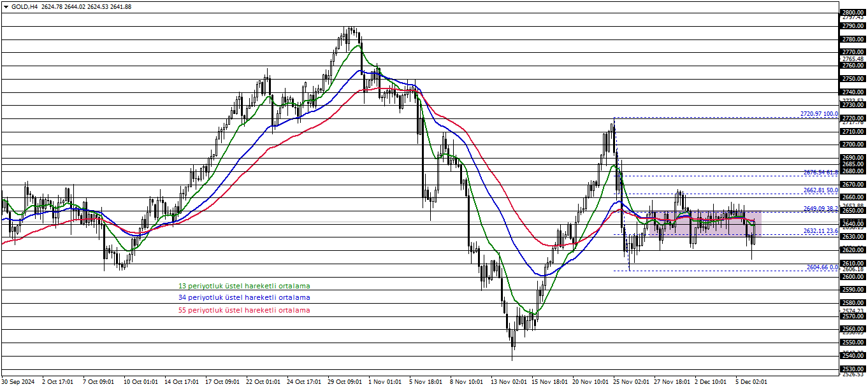
Task: Click the 2660.00 price scale label
Action: click(853, 197)
